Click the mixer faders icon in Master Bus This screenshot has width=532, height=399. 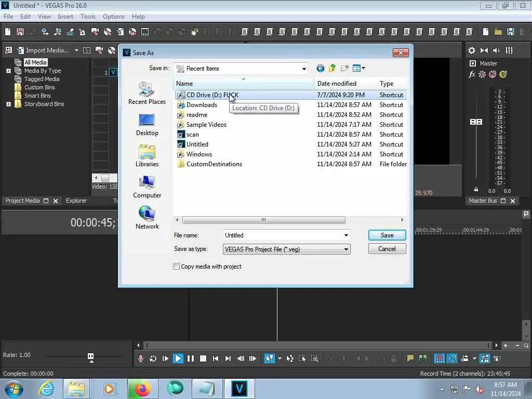click(x=509, y=50)
